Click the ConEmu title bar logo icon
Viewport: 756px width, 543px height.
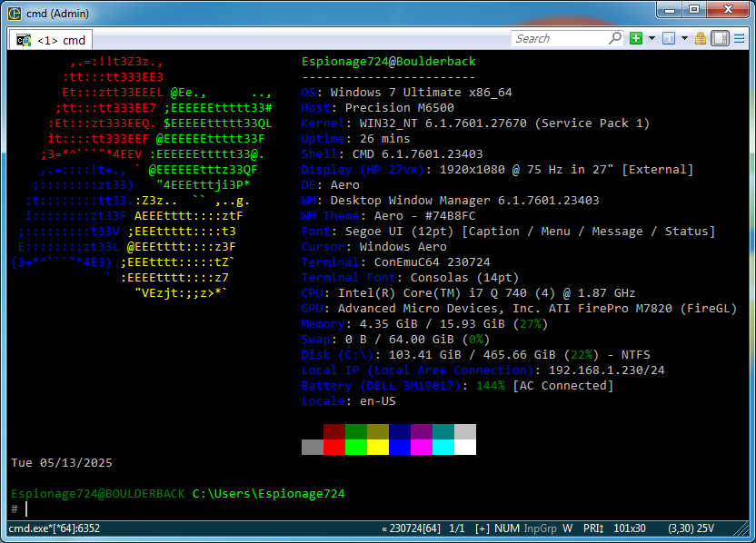(14, 10)
